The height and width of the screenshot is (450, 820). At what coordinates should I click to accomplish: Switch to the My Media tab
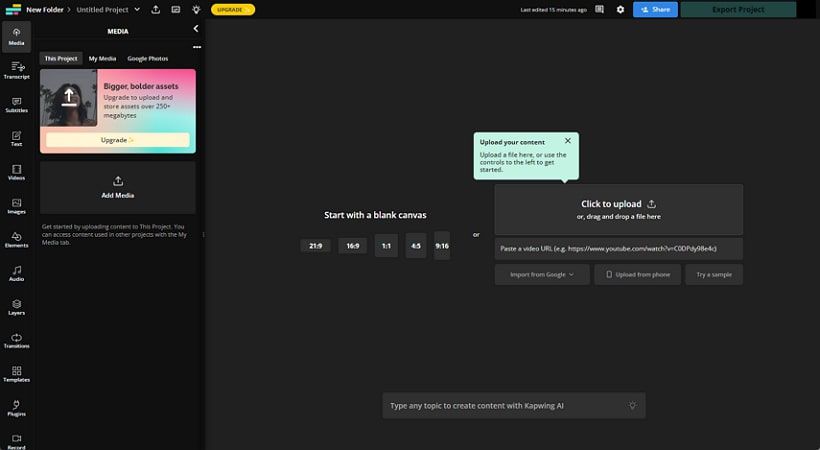(102, 59)
